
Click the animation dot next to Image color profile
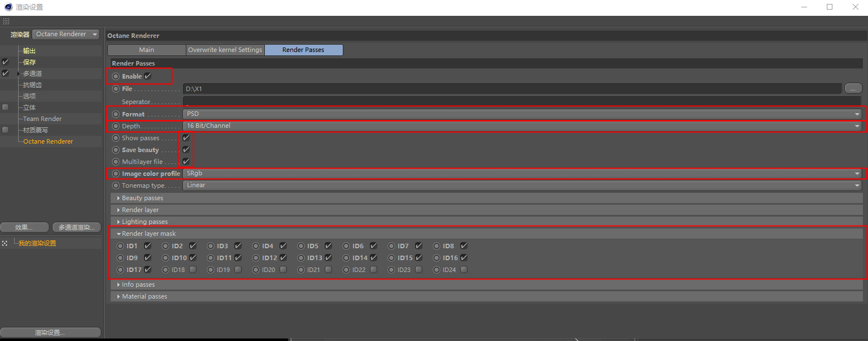(116, 174)
